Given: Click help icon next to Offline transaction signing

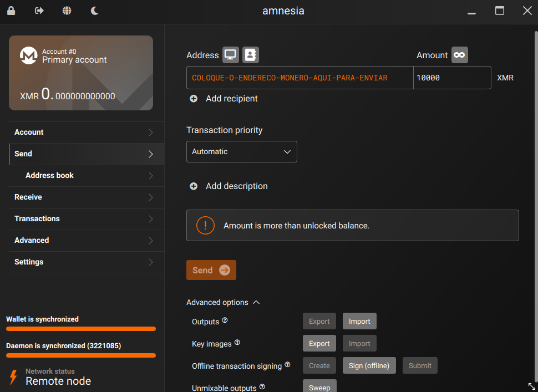Looking at the screenshot, I should [x=287, y=364].
